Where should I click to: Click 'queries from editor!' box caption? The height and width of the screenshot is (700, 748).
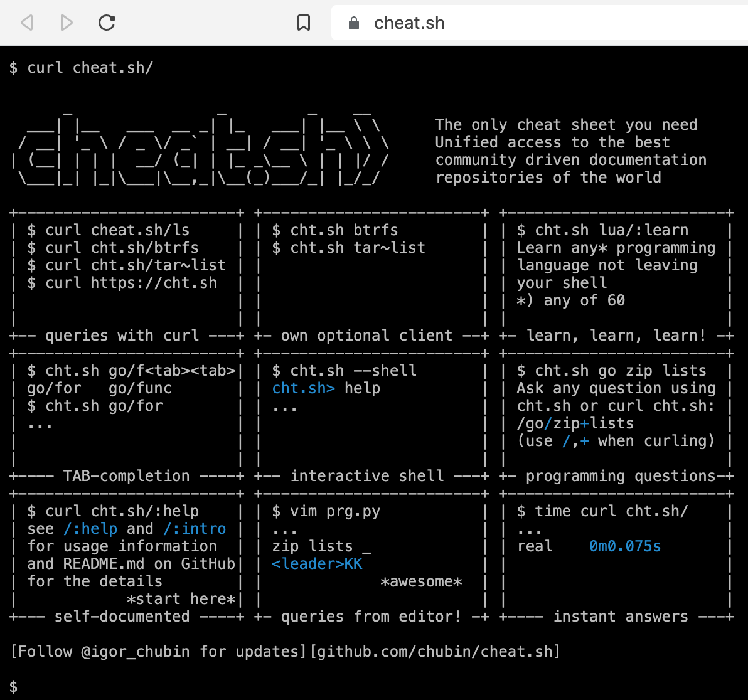click(x=371, y=617)
